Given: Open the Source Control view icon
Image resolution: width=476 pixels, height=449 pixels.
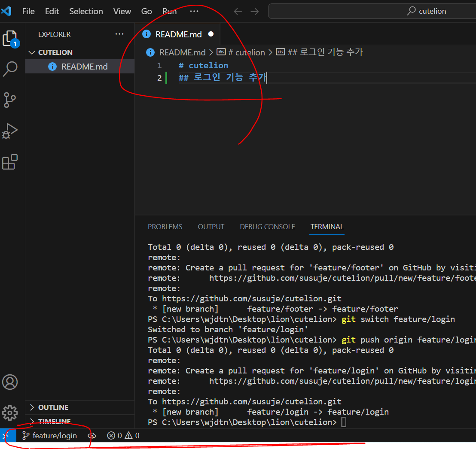Looking at the screenshot, I should pos(10,100).
